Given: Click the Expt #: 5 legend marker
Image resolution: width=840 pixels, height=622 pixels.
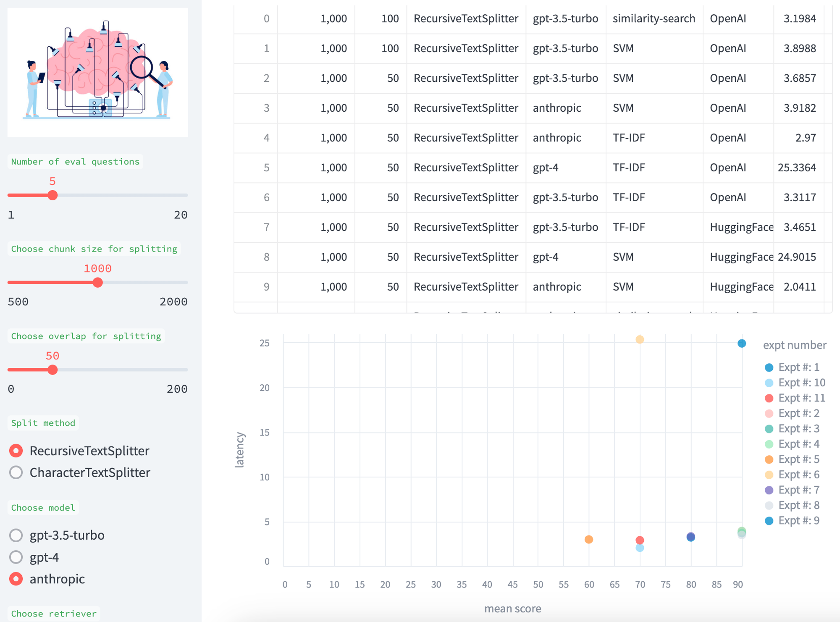Looking at the screenshot, I should (x=769, y=459).
